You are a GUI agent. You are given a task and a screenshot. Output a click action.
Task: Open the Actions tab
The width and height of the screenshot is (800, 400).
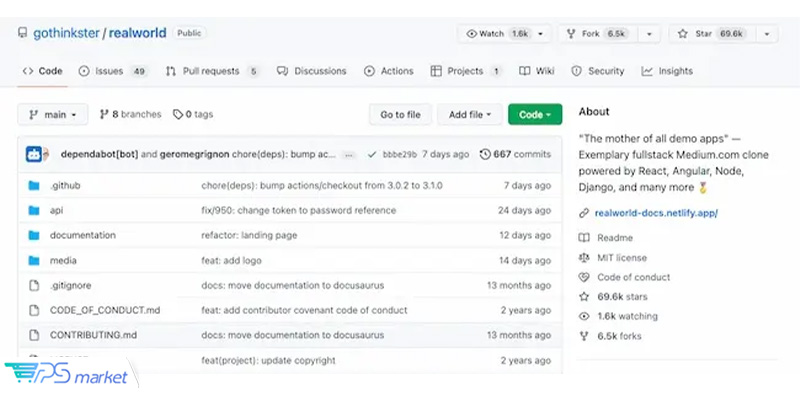[x=389, y=71]
